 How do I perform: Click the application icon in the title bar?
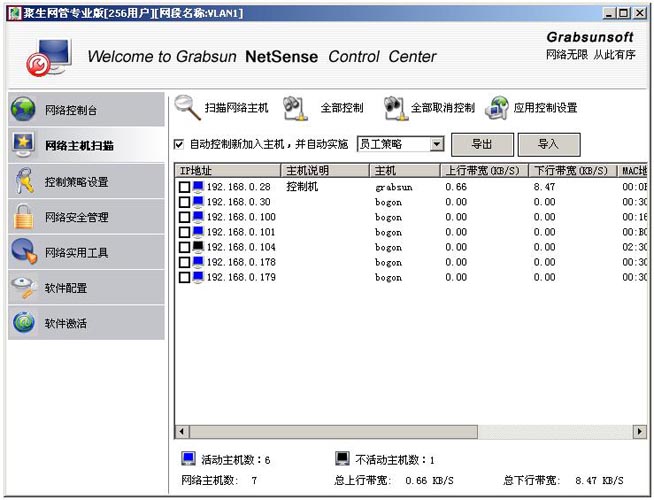(15, 13)
